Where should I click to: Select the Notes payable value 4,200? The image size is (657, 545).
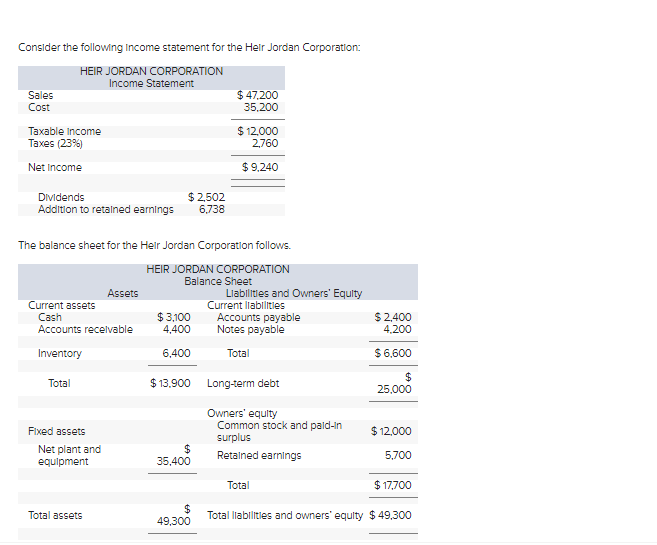397,330
